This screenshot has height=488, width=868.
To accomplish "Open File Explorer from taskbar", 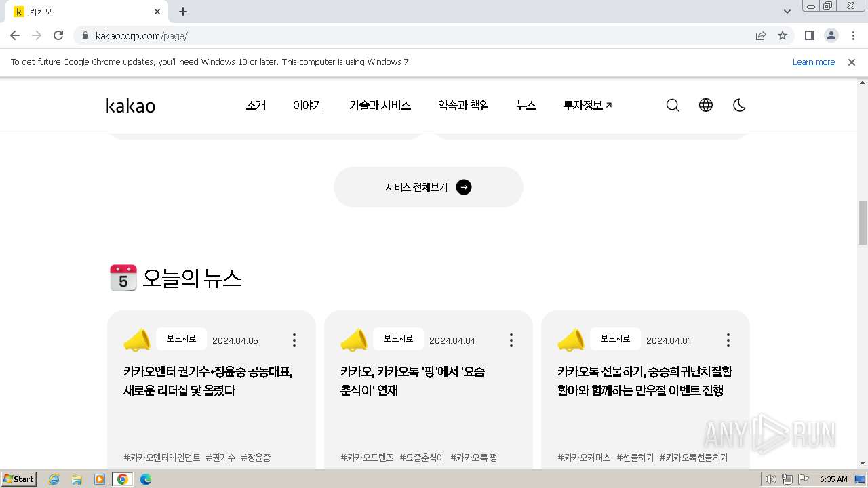I will [x=77, y=479].
